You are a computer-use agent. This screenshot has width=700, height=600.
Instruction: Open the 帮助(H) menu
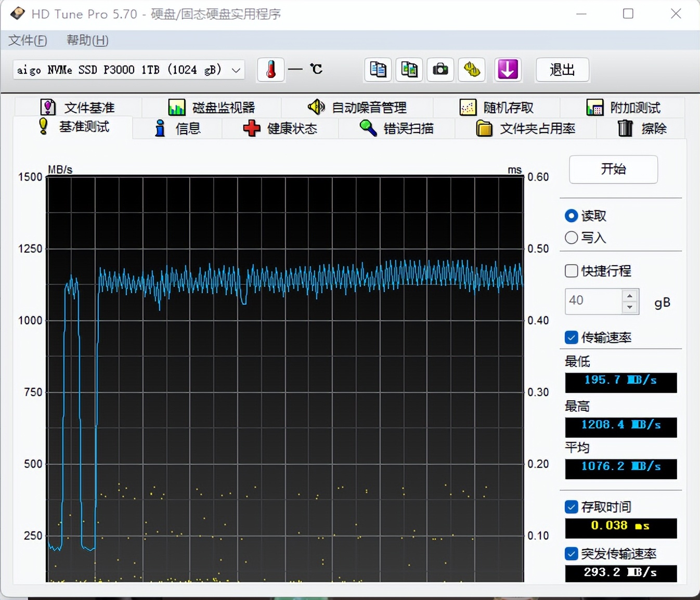87,40
